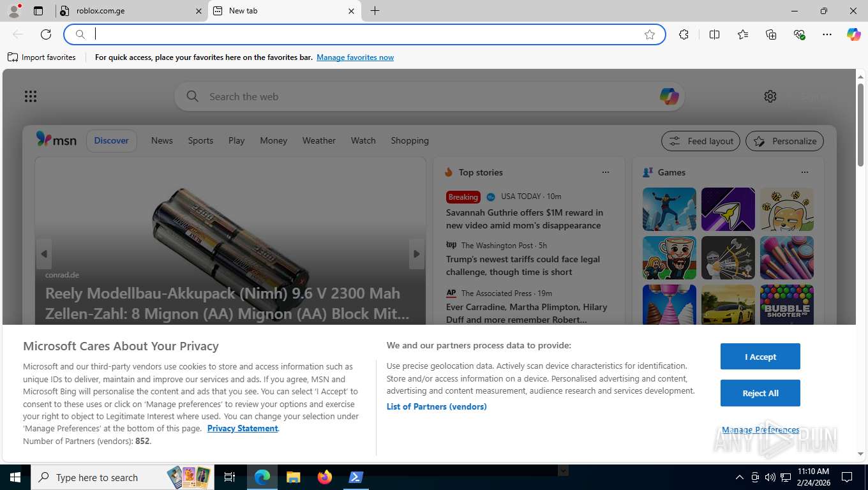868x490 pixels.
Task: Click the Personalize button
Action: click(785, 141)
